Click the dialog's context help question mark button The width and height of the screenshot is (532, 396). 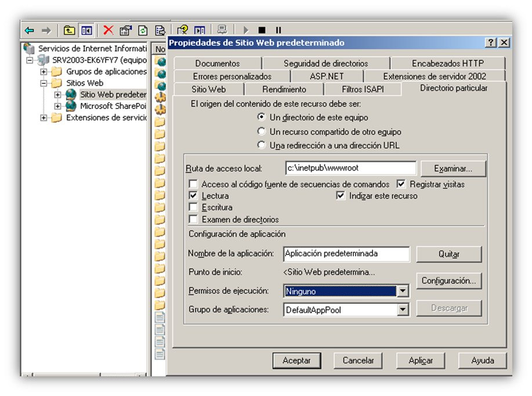491,42
